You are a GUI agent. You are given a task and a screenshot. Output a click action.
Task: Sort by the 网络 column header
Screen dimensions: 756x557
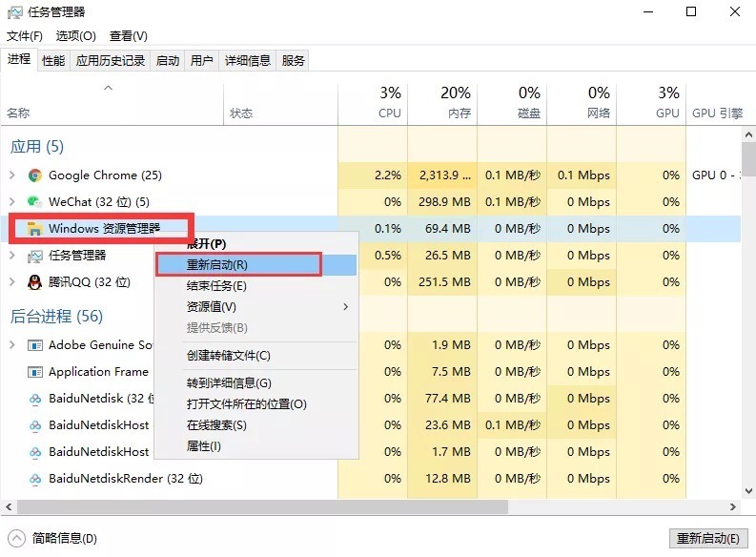point(581,105)
